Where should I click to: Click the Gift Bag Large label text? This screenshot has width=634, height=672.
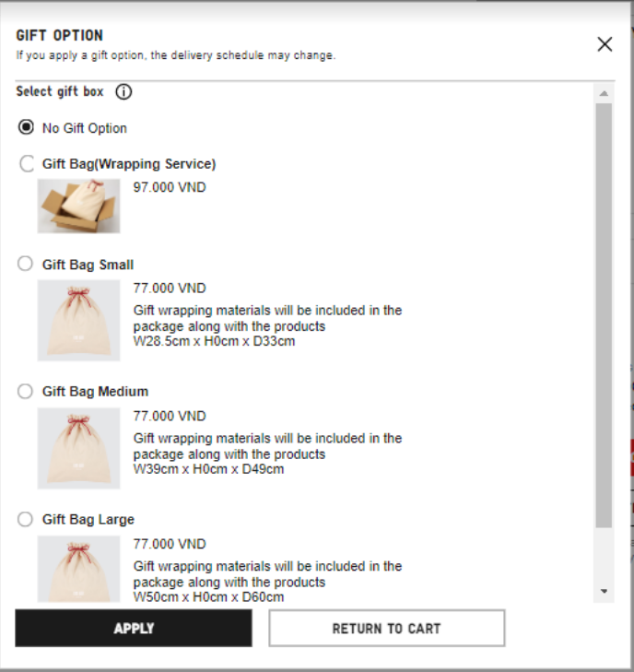[88, 519]
